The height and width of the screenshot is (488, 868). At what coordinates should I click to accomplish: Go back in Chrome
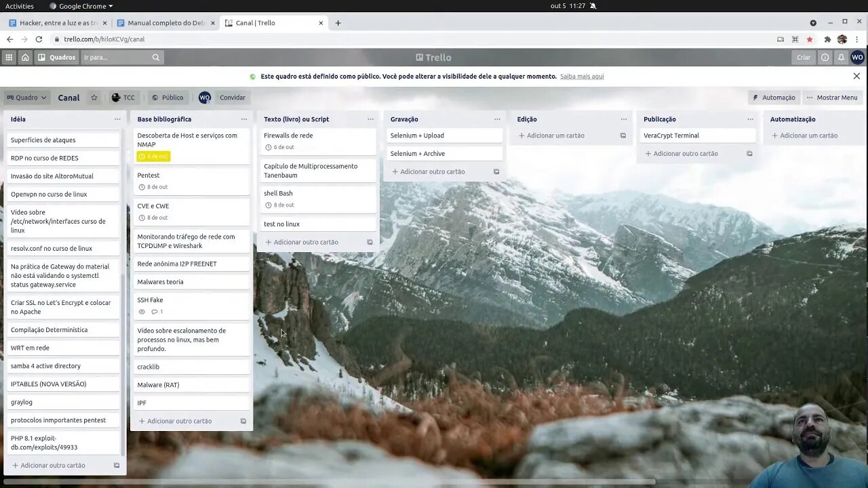pyautogui.click(x=9, y=39)
